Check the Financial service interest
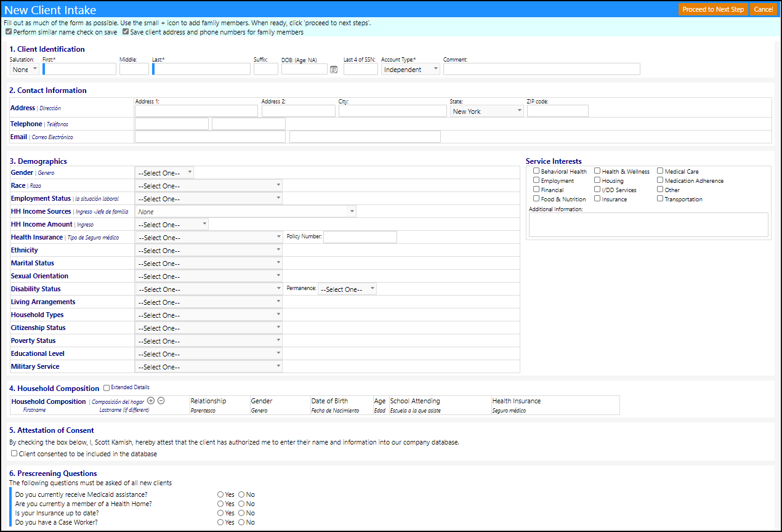The width and height of the screenshot is (782, 532). click(x=536, y=190)
